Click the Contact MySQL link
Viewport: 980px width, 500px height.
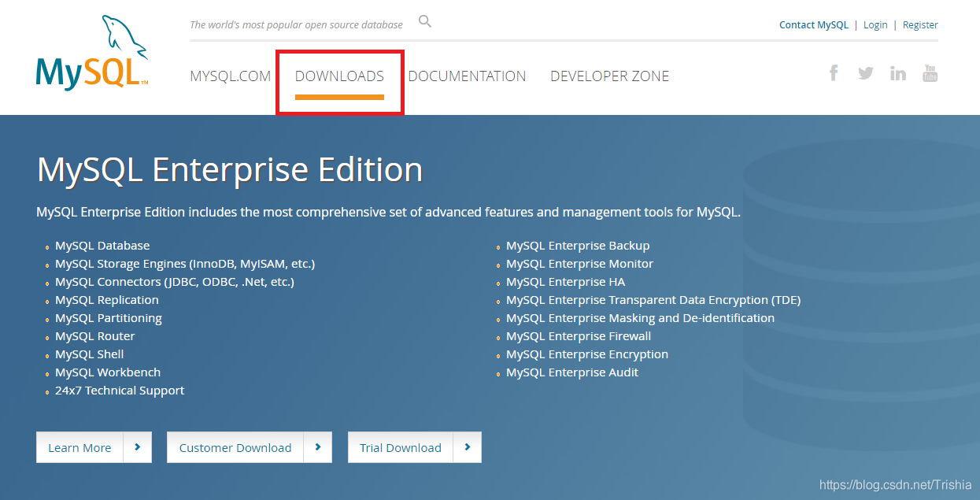coord(814,25)
